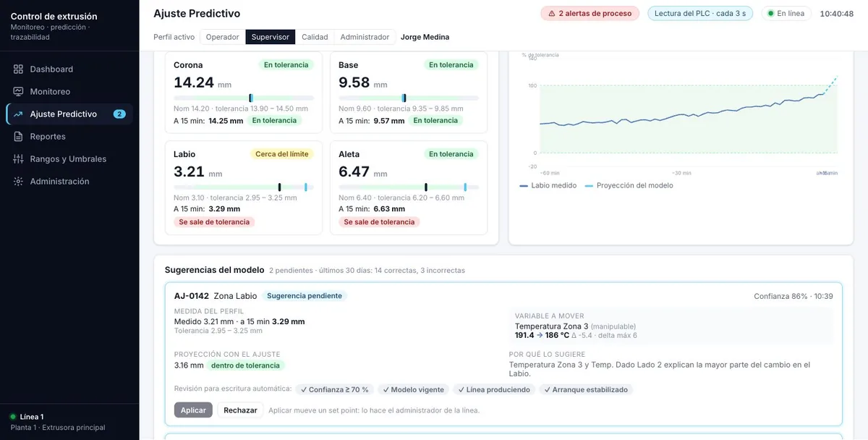The width and height of the screenshot is (868, 440).
Task: Click the Base value 9.58 mm
Action: point(362,82)
